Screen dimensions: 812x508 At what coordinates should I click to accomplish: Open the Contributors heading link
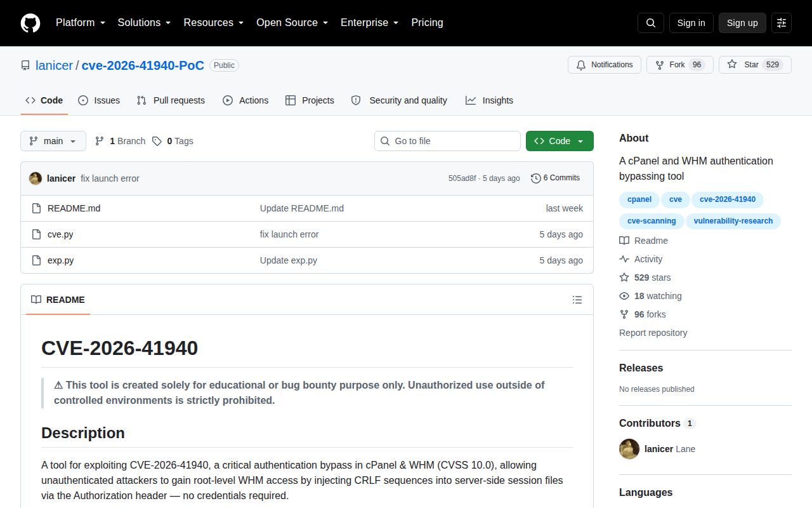click(657, 423)
